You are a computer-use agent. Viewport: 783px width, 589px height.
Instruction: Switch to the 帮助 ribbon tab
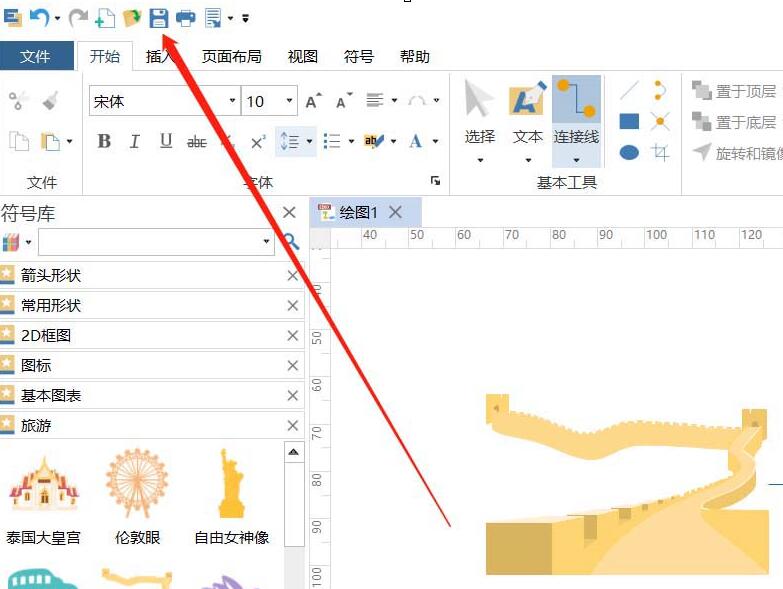click(x=414, y=56)
